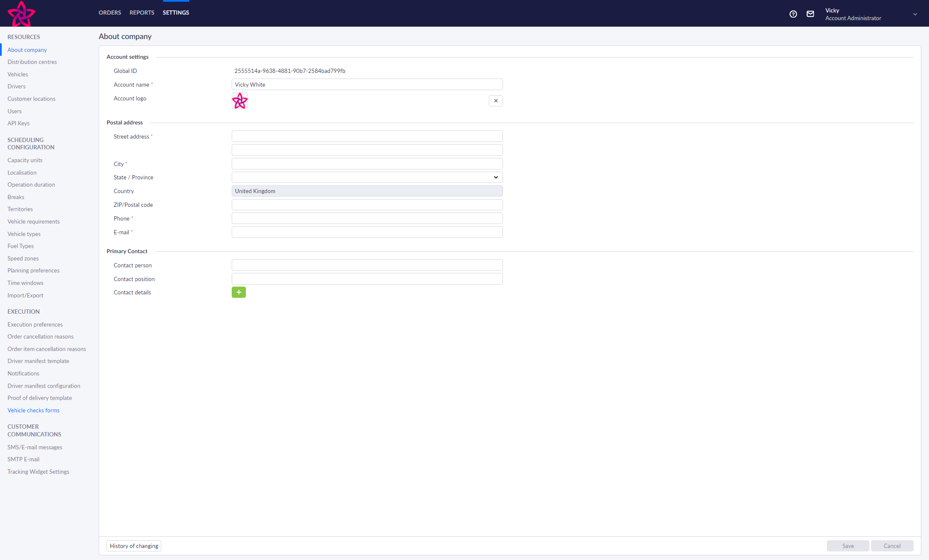Open Capacity units settings

(25, 160)
